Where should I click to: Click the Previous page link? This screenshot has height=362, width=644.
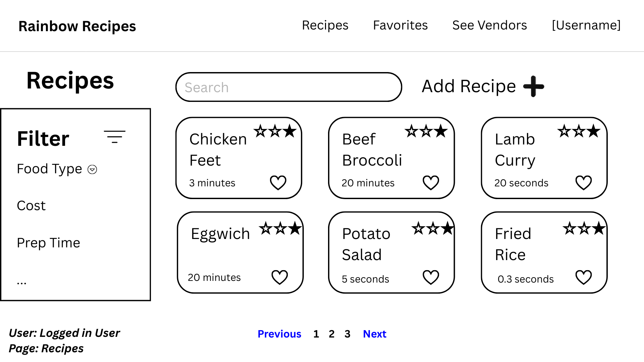point(279,334)
